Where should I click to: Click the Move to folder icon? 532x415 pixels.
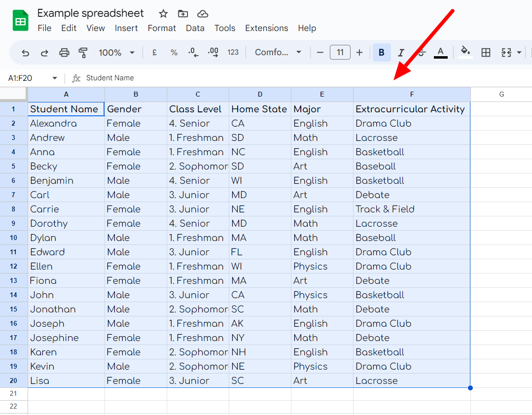tap(183, 14)
